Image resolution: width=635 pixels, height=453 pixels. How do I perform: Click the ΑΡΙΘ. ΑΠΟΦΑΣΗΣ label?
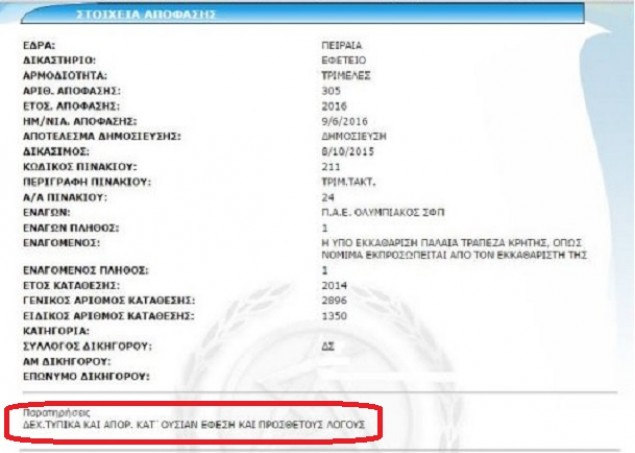[72, 91]
